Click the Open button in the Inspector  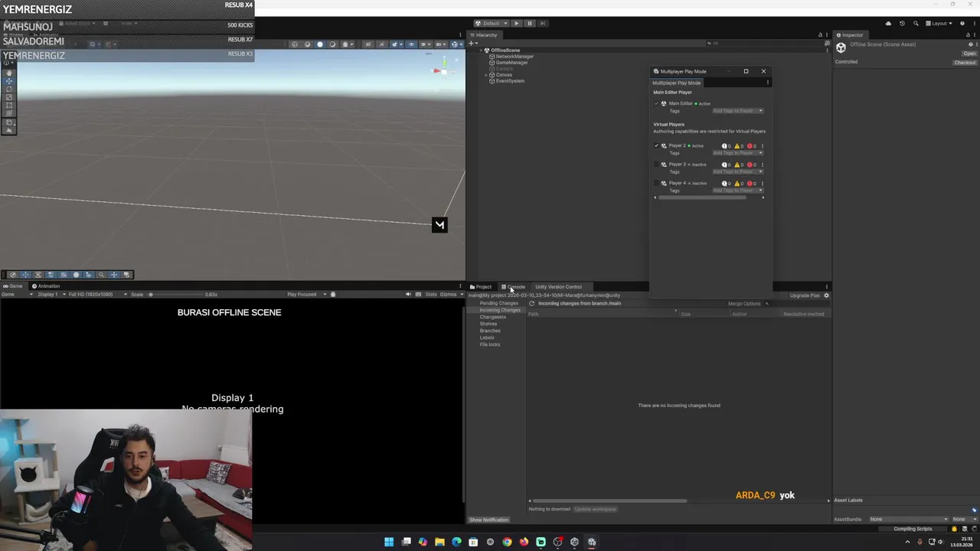click(x=969, y=54)
